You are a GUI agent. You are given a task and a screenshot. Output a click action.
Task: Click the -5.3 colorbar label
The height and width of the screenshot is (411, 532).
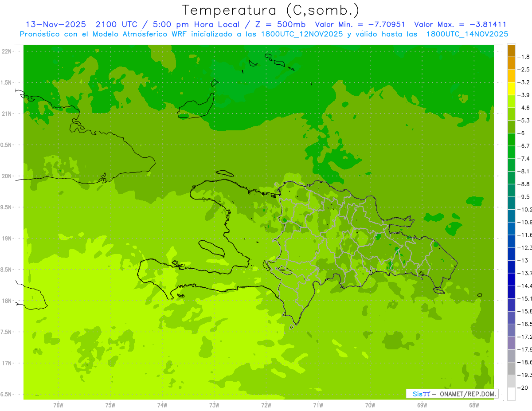click(524, 121)
